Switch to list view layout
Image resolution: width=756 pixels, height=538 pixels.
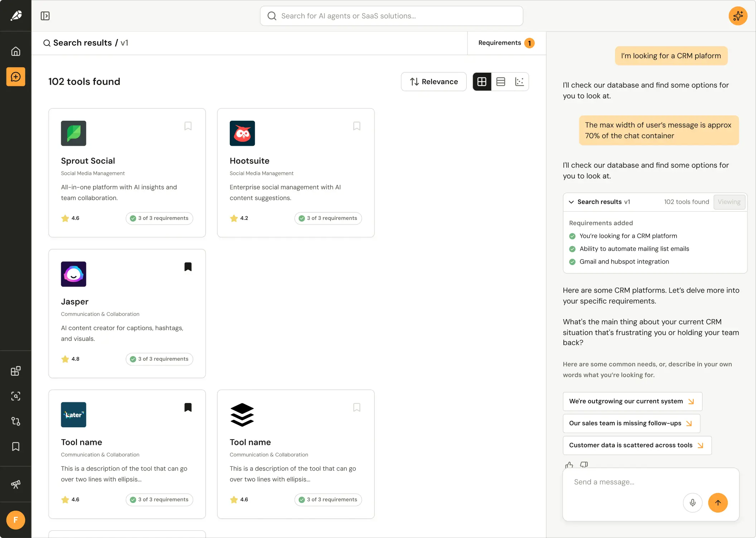[x=500, y=82]
